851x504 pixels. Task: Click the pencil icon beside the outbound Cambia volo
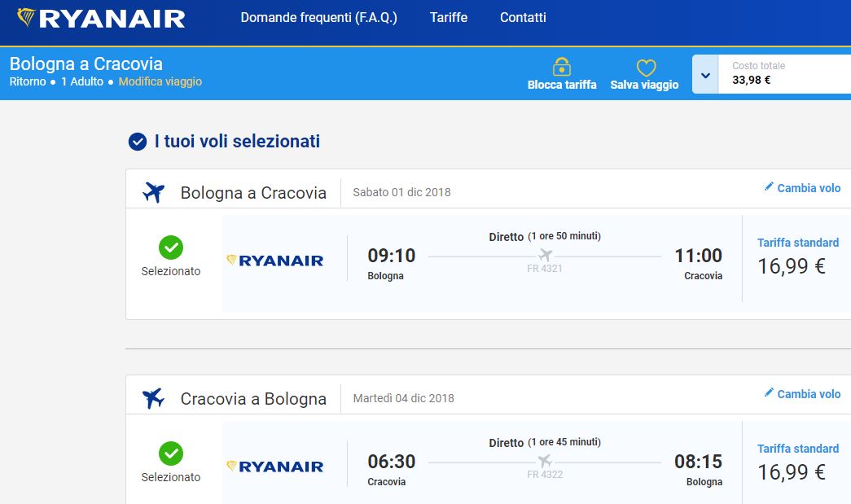point(769,187)
